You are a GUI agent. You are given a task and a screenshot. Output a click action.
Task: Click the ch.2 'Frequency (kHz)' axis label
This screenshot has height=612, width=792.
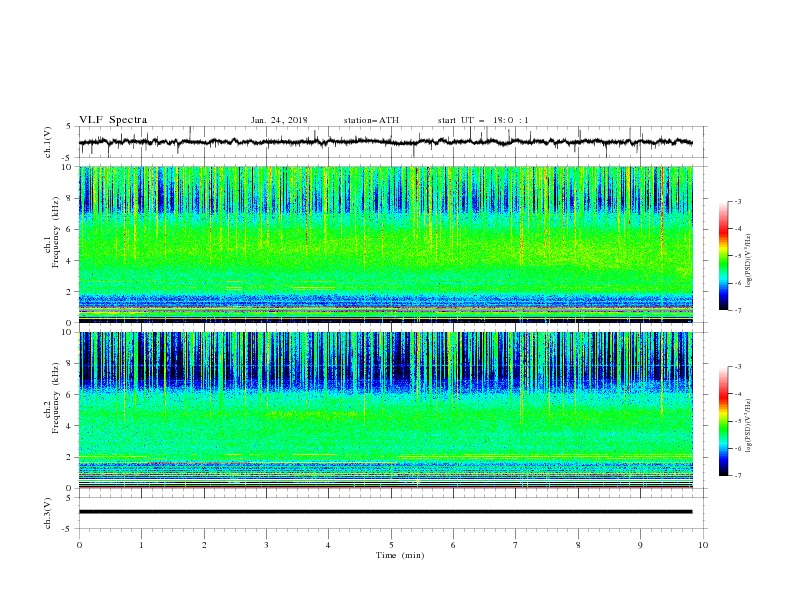click(56, 398)
